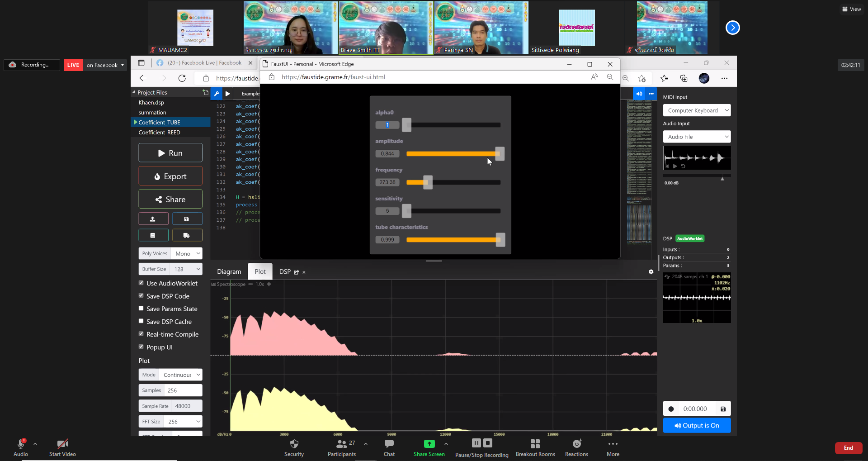
Task: Open the Buffer Size dropdown
Action: [x=186, y=269]
